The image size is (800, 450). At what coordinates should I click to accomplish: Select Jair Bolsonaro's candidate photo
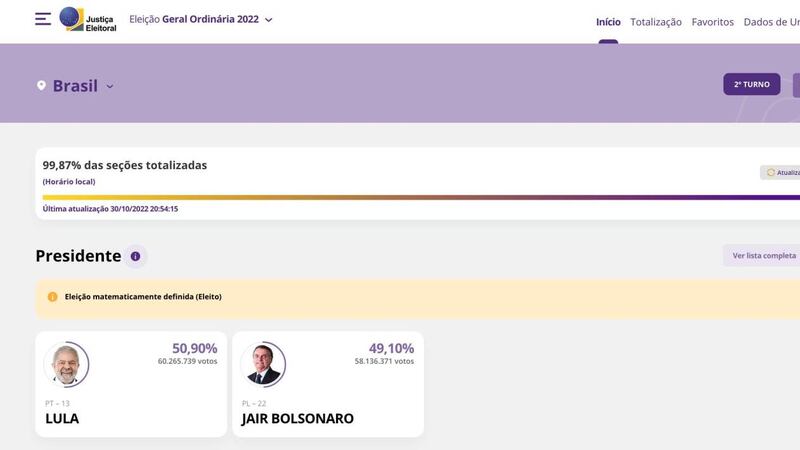(263, 364)
